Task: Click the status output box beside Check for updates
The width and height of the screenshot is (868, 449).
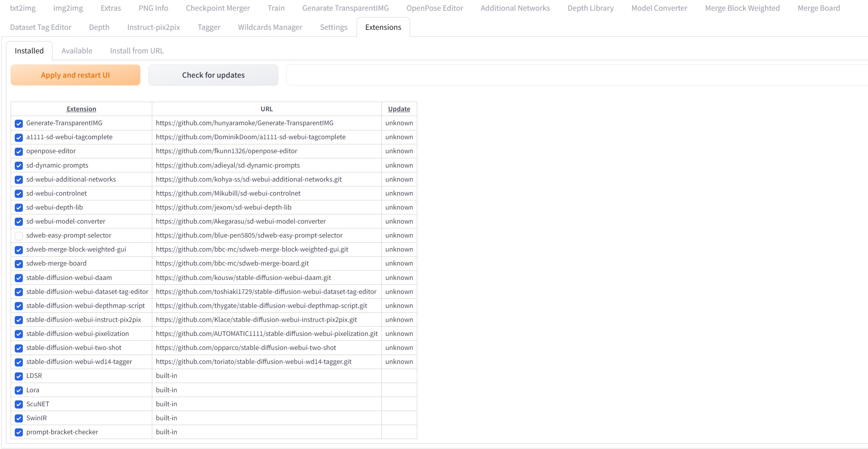Action: [x=577, y=75]
